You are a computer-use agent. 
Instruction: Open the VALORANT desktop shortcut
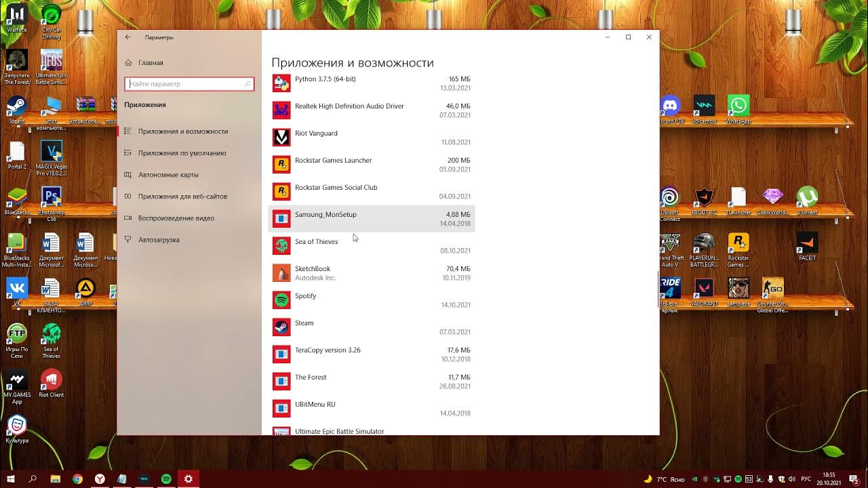704,291
